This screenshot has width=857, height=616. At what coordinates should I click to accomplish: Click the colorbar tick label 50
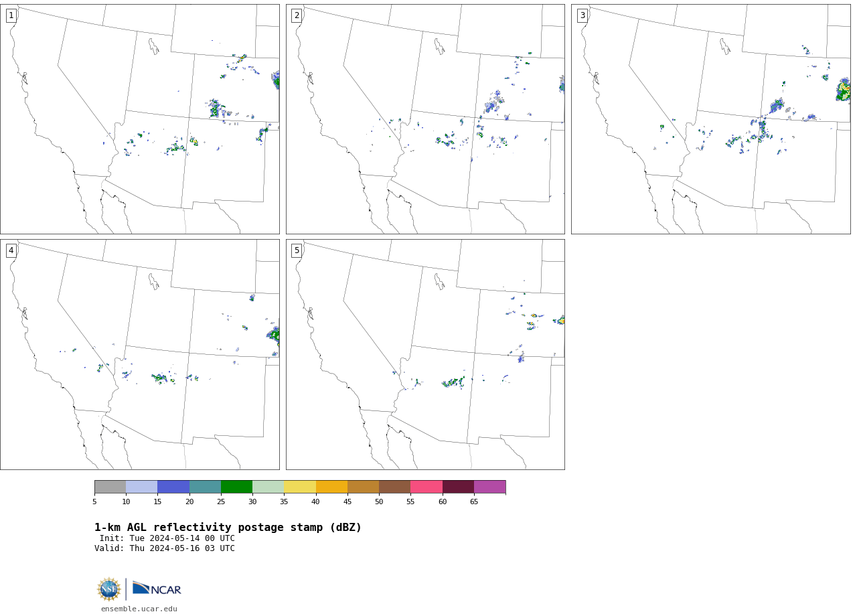tap(379, 502)
